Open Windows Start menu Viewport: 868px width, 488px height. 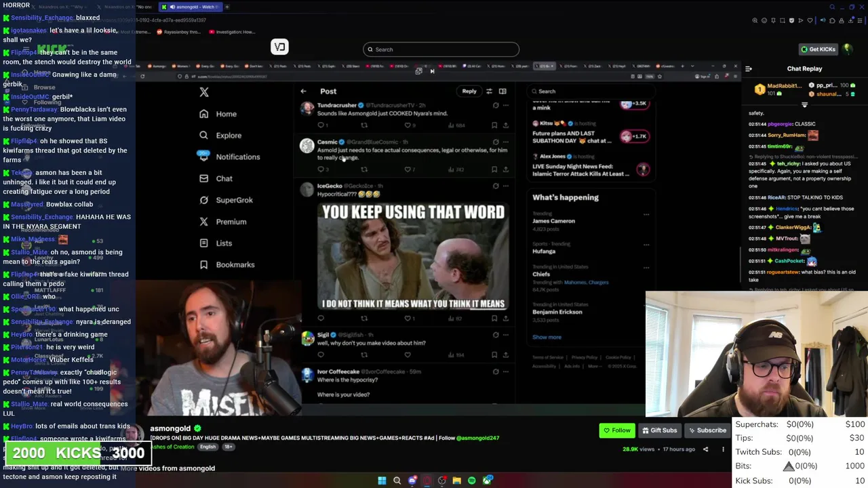(382, 481)
